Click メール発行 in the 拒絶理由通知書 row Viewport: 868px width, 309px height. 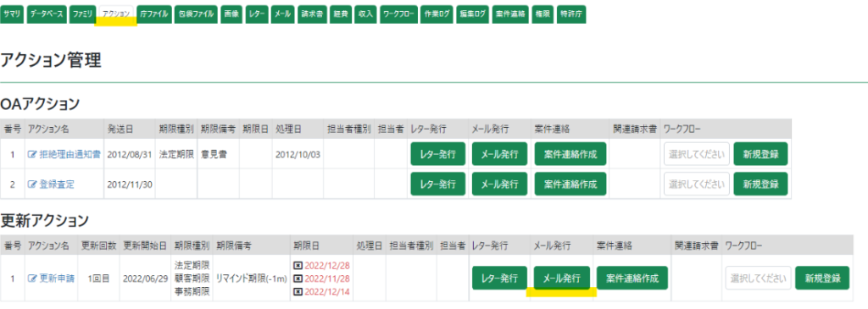coord(499,154)
